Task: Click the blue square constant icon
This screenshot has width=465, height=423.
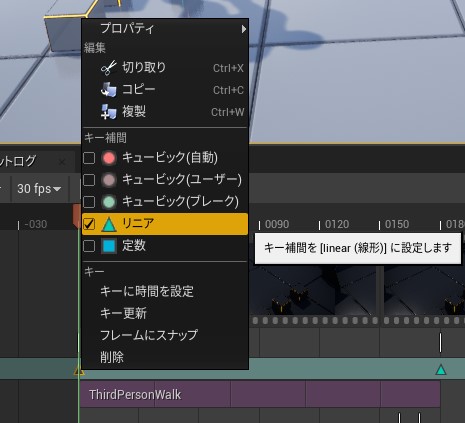Action: [x=109, y=246]
